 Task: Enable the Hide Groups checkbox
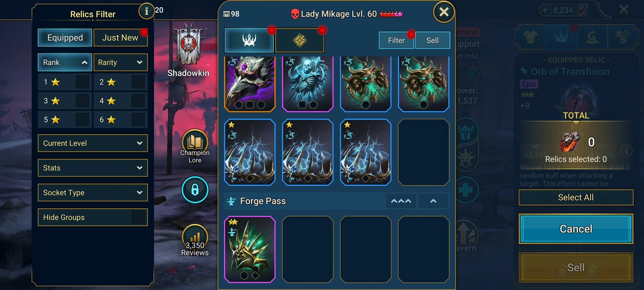tap(138, 217)
